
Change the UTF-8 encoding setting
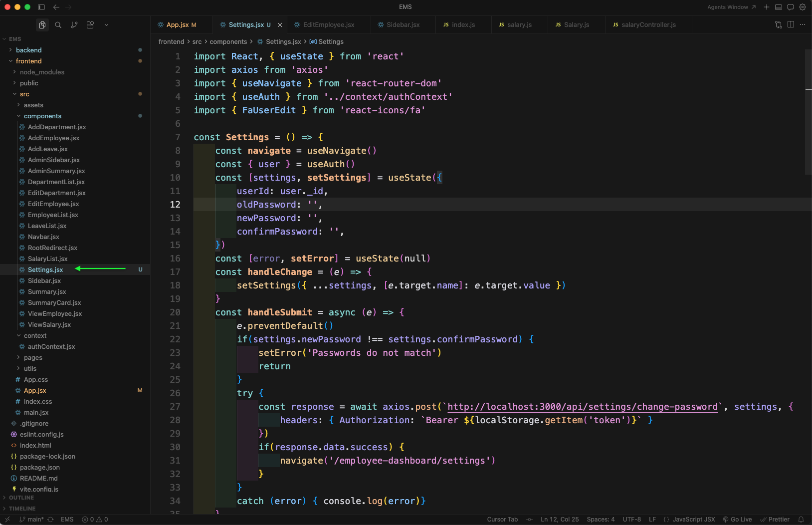631,520
